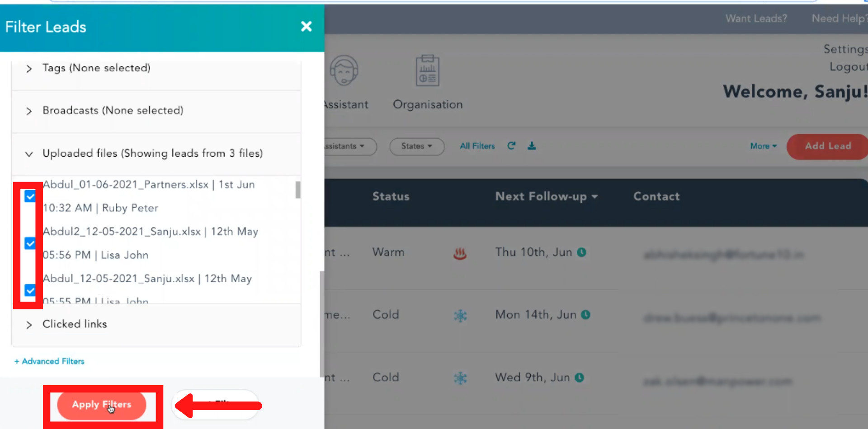Viewport: 868px width, 429px height.
Task: Expand the Tags filter section
Action: (29, 69)
